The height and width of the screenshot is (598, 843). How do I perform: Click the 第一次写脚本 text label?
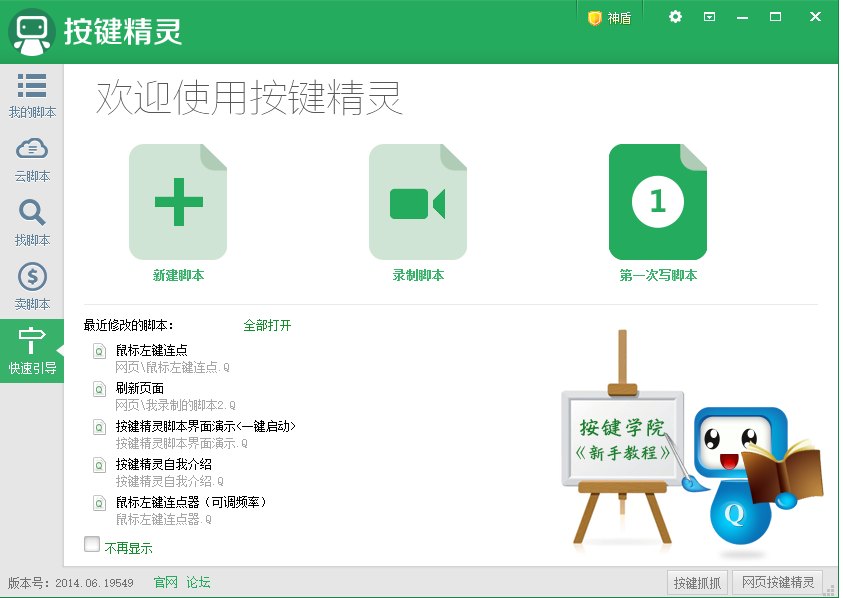[x=658, y=275]
